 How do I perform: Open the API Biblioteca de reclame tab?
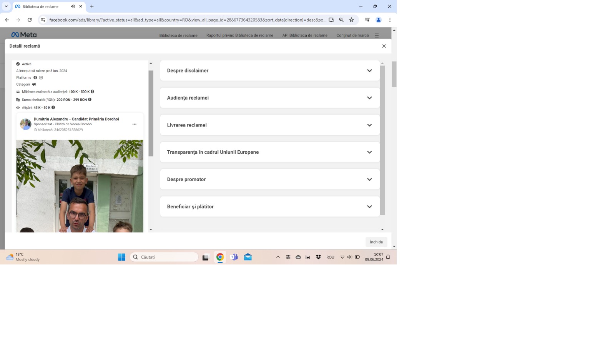click(x=304, y=35)
